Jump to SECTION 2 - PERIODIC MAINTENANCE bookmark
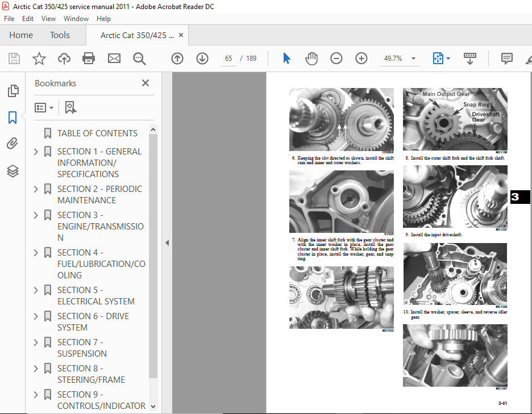 [x=100, y=195]
